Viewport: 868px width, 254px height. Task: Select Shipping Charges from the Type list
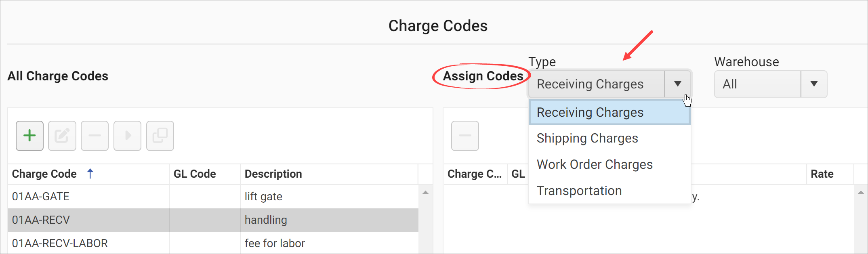[x=587, y=138]
